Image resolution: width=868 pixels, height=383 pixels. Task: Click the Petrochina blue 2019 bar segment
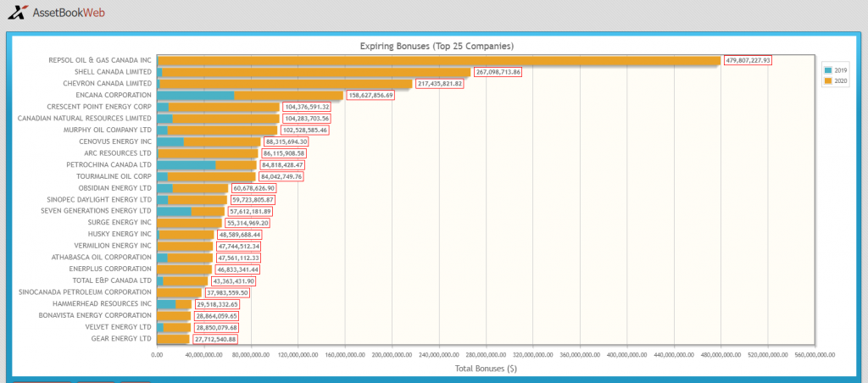[186, 165]
